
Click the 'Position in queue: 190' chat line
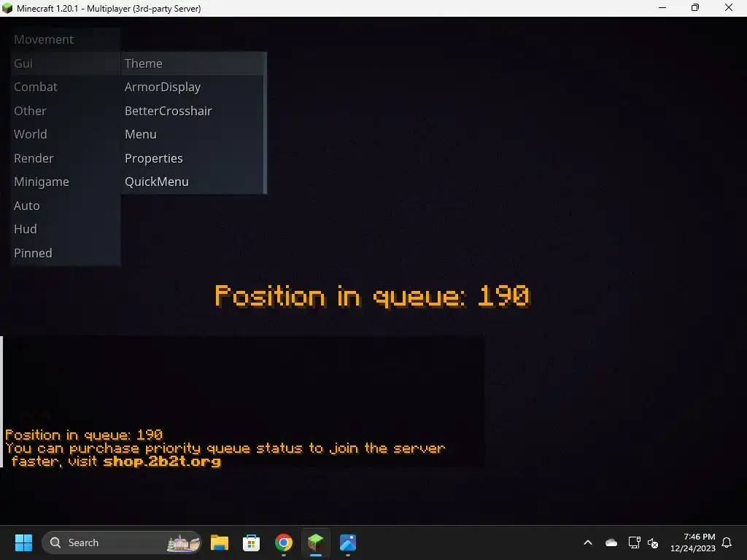pyautogui.click(x=84, y=435)
